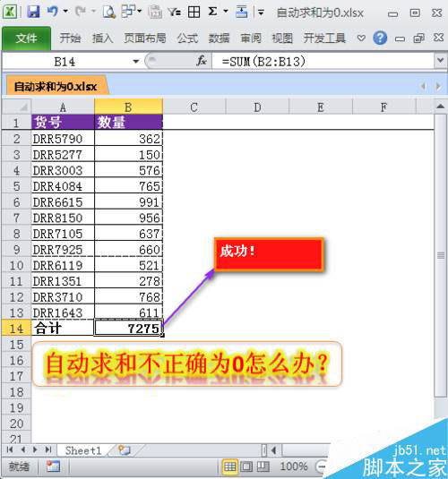Go to previous sheet navigation arrow

[x=23, y=449]
